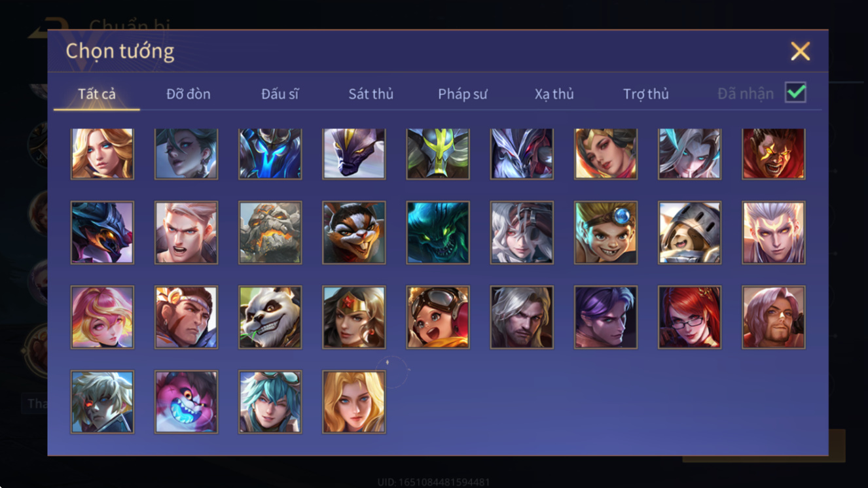Screen dimensions: 868x488
Task: Pick the blue armored knight hero
Action: click(270, 154)
